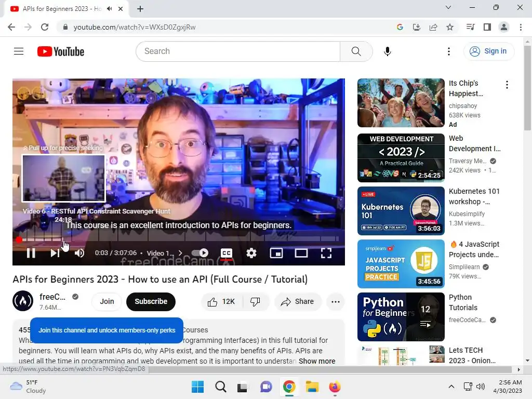Expand the Video 1 chapter chevron
532x399 pixels.
click(180, 253)
